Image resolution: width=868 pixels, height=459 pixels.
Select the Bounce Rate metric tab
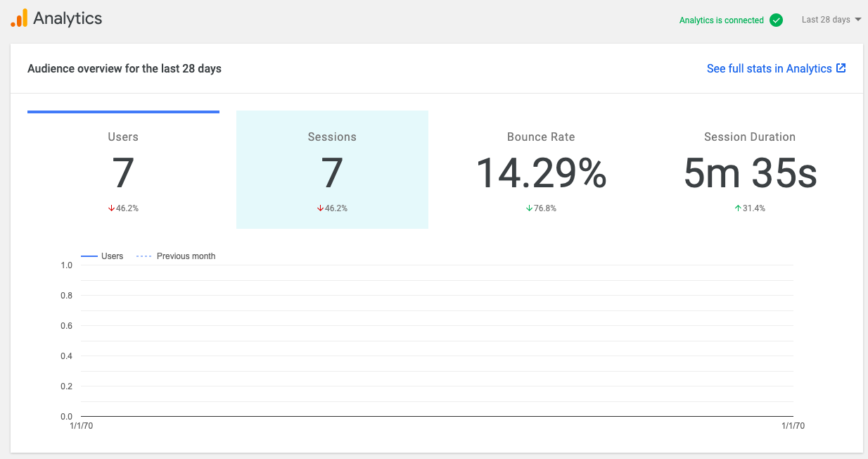coord(541,170)
